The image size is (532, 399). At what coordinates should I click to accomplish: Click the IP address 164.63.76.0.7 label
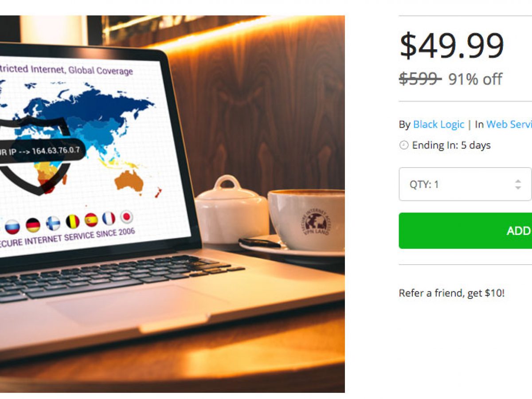pyautogui.click(x=55, y=150)
